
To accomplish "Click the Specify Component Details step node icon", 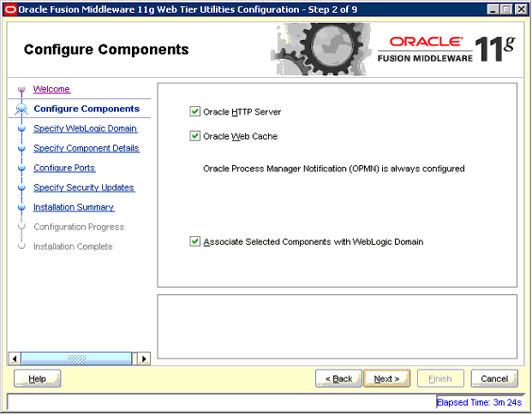I will [21, 148].
